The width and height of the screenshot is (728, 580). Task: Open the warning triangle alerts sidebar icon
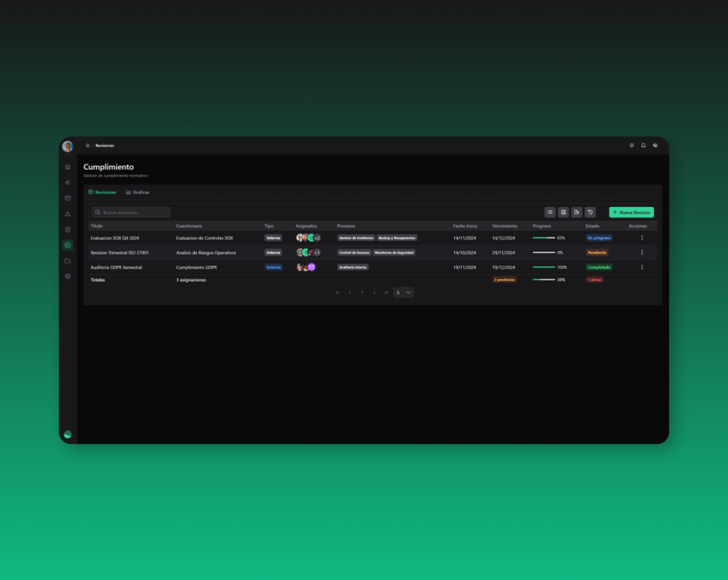tap(68, 214)
